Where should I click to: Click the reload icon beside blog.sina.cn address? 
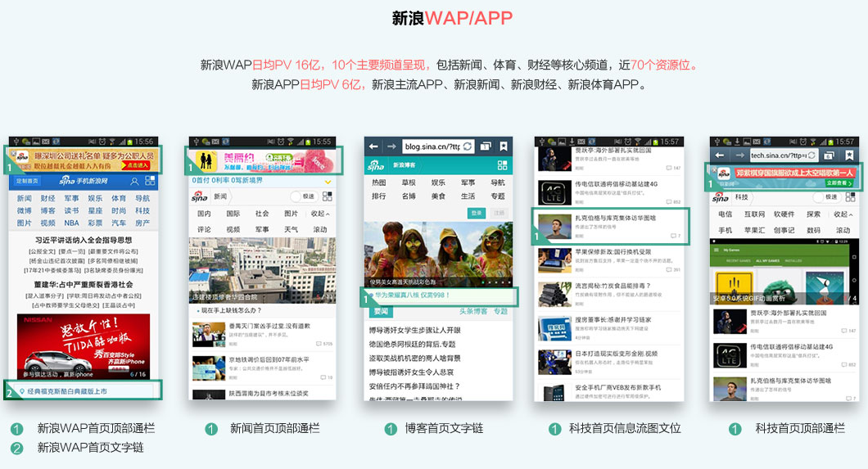click(x=467, y=147)
